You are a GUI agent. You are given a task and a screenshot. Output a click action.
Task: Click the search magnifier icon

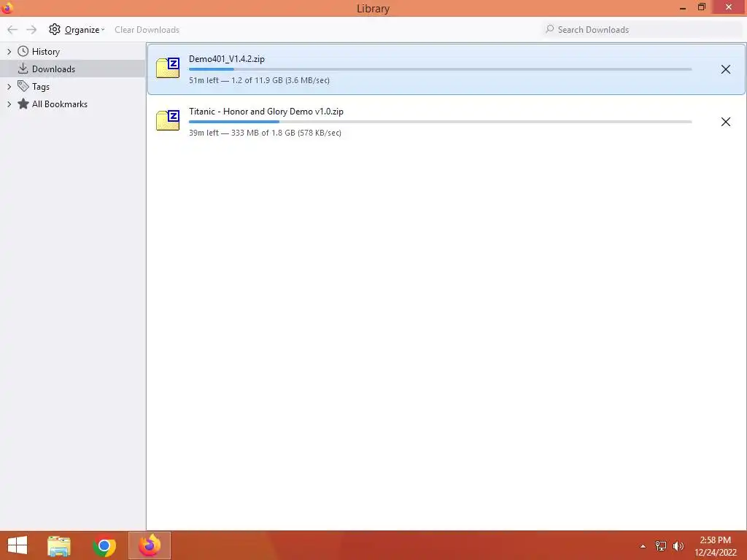[x=550, y=29]
